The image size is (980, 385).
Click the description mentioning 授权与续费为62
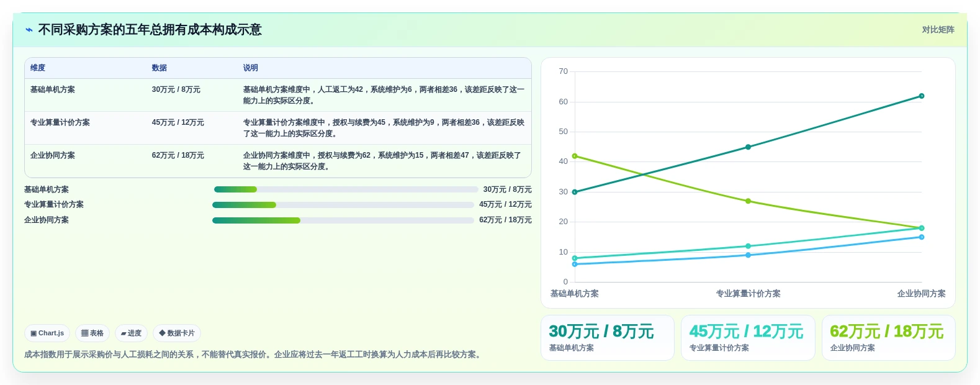coord(382,161)
